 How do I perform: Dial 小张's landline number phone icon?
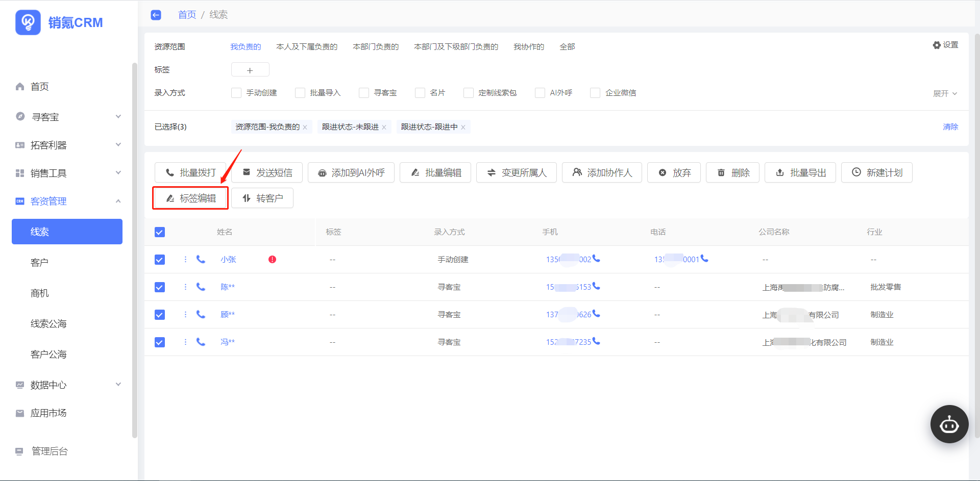pos(704,259)
